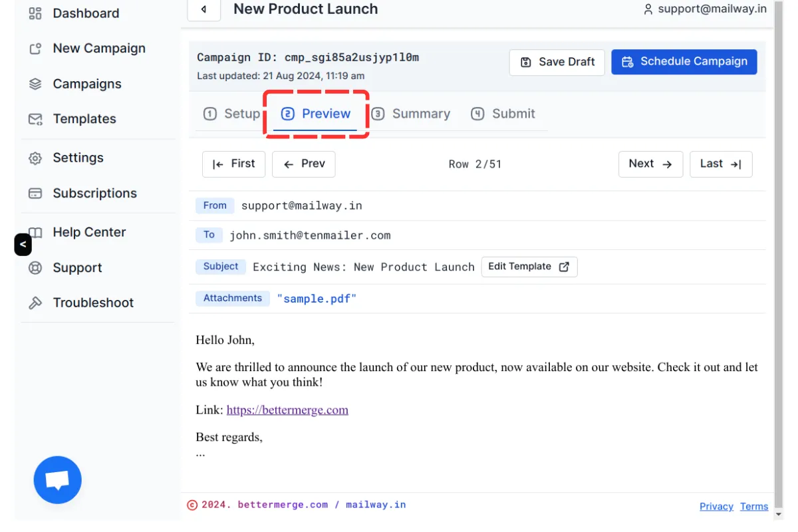Click the Troubleshoot tool icon

click(x=35, y=303)
